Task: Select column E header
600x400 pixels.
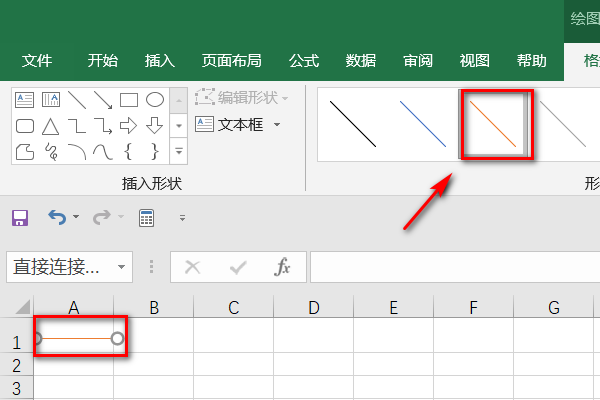Action: pos(394,307)
